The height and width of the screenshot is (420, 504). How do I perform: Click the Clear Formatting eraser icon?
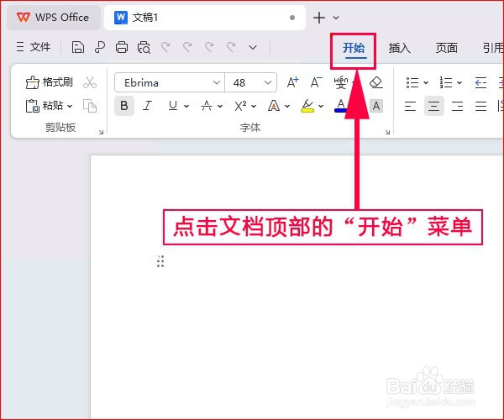[x=375, y=82]
